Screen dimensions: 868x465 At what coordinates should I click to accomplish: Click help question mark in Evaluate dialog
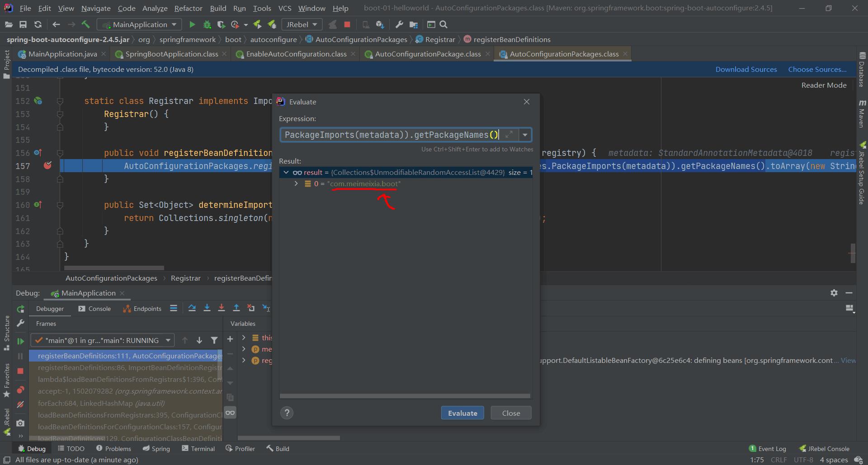[x=287, y=413]
